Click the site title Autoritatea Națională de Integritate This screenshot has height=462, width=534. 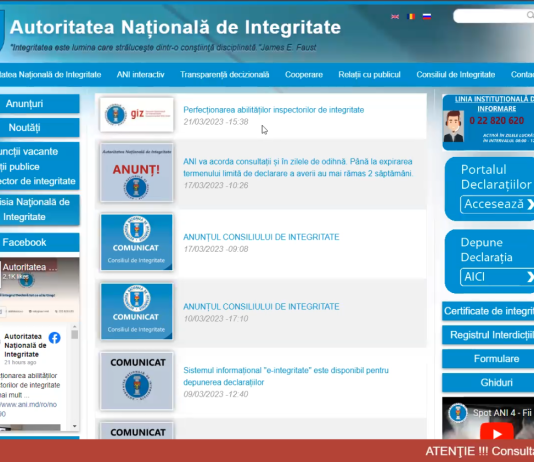click(x=175, y=27)
